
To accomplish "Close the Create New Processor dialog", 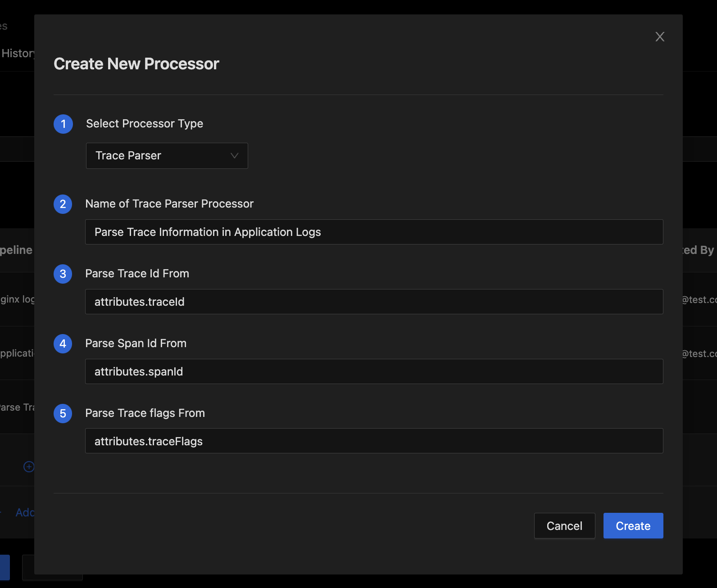I will pos(660,36).
